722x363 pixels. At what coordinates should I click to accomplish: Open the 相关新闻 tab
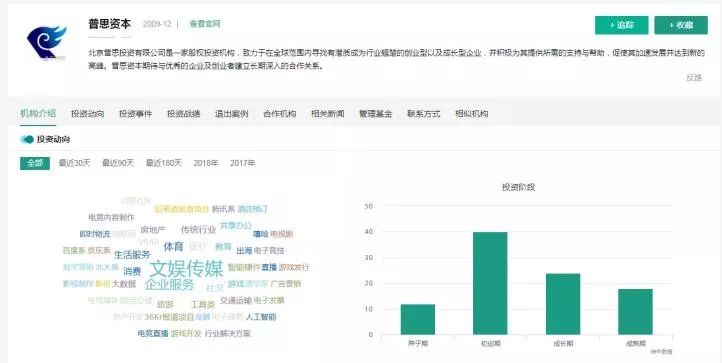(327, 113)
